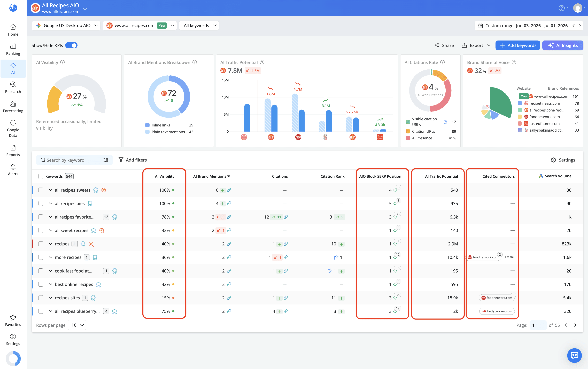Open the Export dropdown

pyautogui.click(x=476, y=45)
